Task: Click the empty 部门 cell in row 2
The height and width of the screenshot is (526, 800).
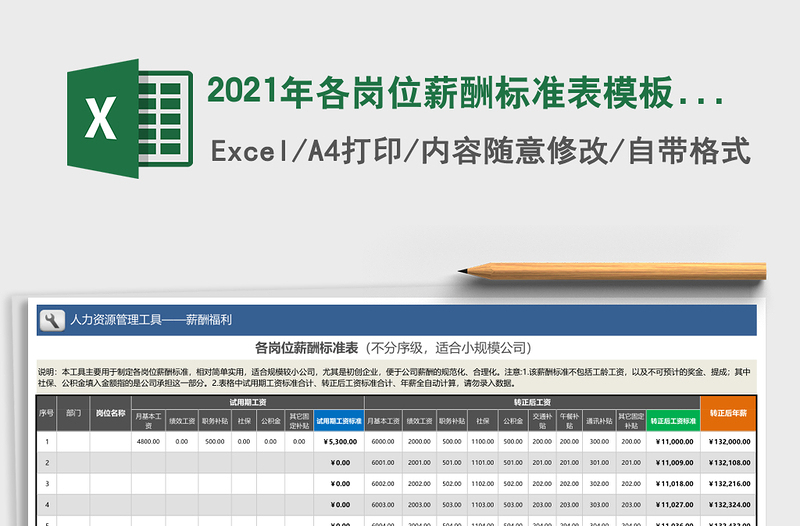Action: (73, 463)
